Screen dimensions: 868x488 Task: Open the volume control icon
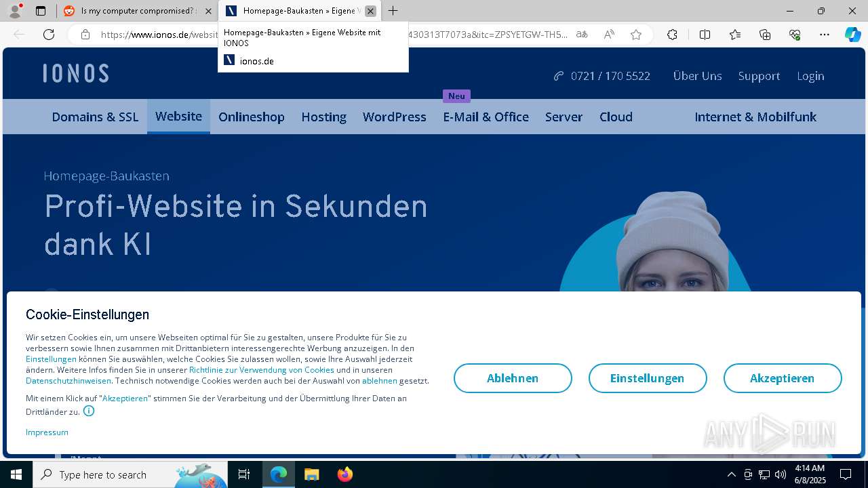[781, 474]
